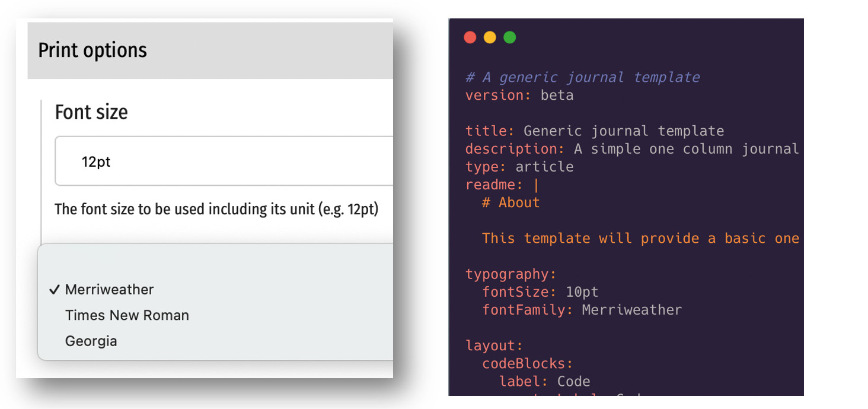Click the green maximize window dot

509,38
